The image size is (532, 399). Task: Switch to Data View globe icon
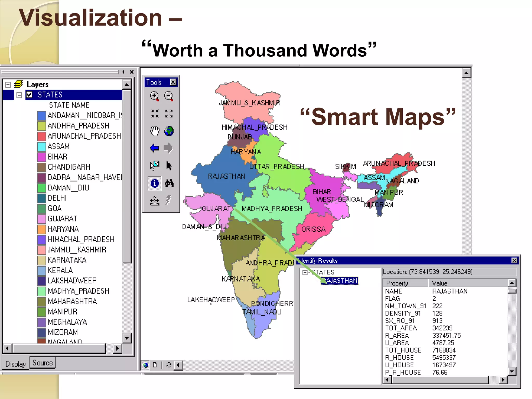click(146, 365)
